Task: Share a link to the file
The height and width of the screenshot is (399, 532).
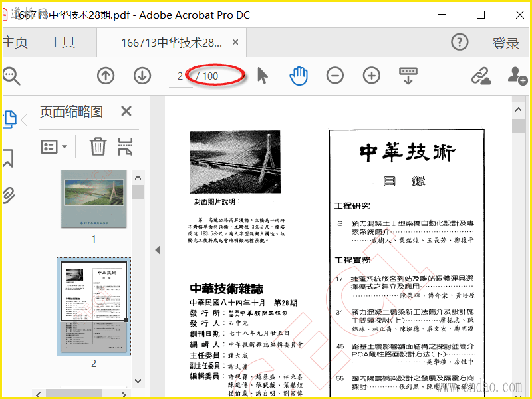Action: point(481,76)
